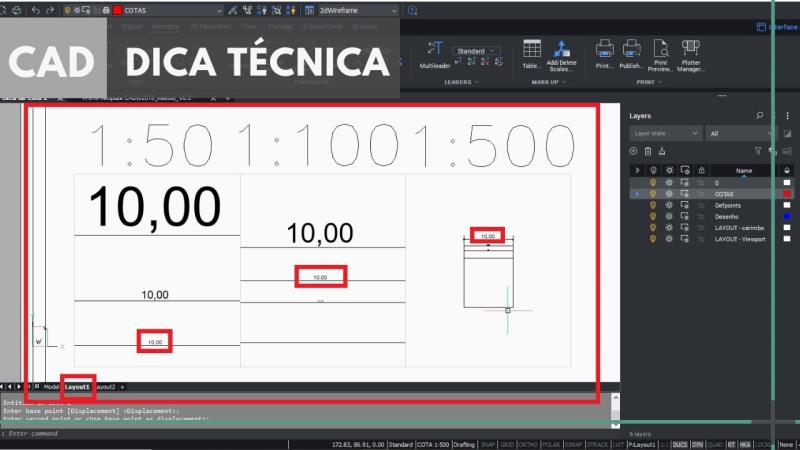Click the COTA 1-500 status bar entry

pos(433,445)
